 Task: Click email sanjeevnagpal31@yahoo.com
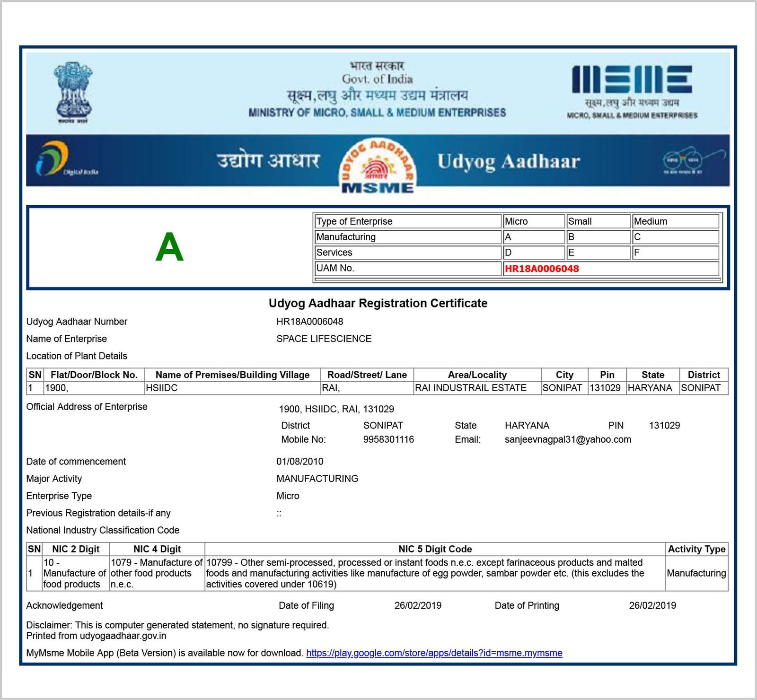[568, 439]
